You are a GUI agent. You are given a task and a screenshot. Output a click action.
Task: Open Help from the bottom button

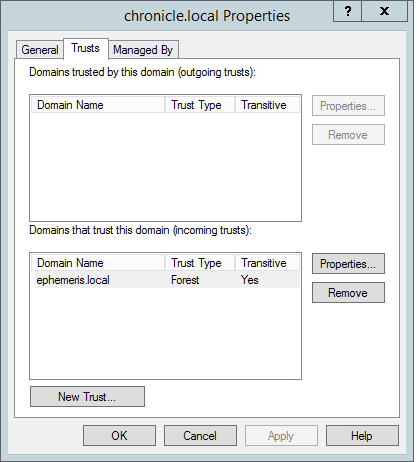point(362,435)
